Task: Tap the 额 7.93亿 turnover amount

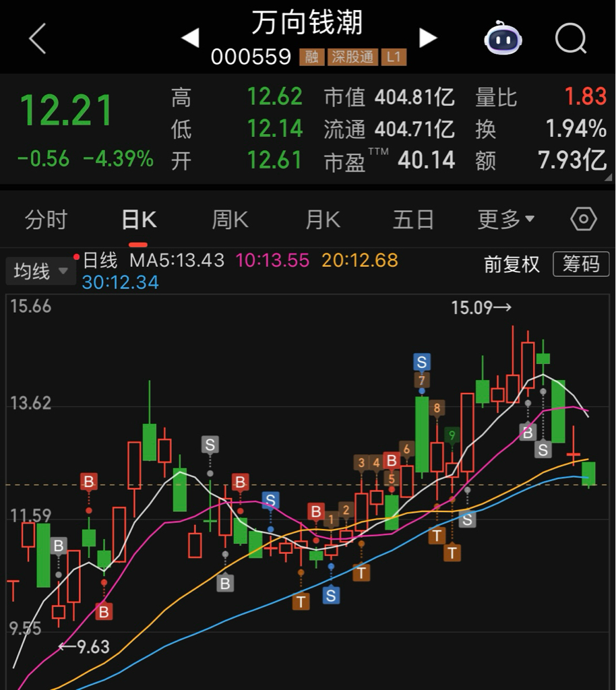Action: (572, 160)
